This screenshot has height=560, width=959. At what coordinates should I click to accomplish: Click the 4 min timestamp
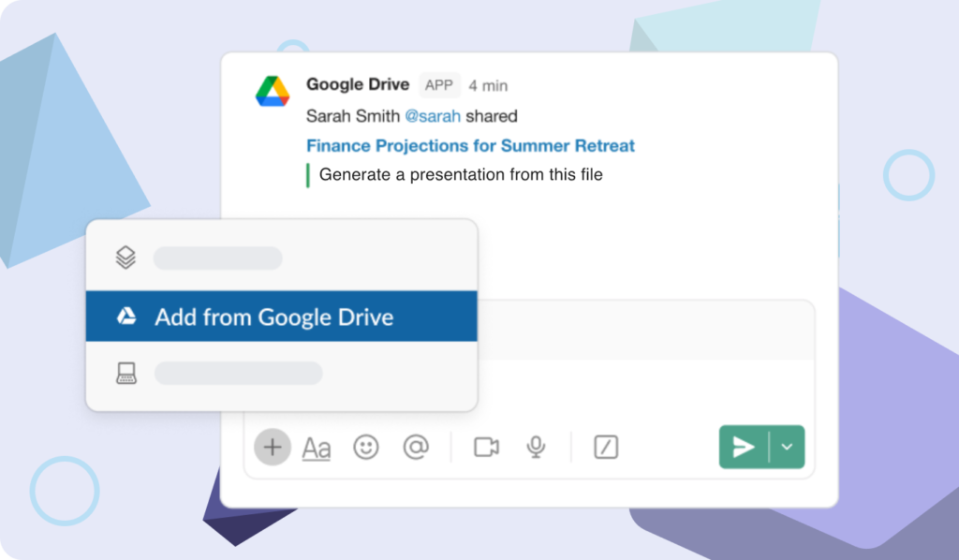(x=488, y=85)
